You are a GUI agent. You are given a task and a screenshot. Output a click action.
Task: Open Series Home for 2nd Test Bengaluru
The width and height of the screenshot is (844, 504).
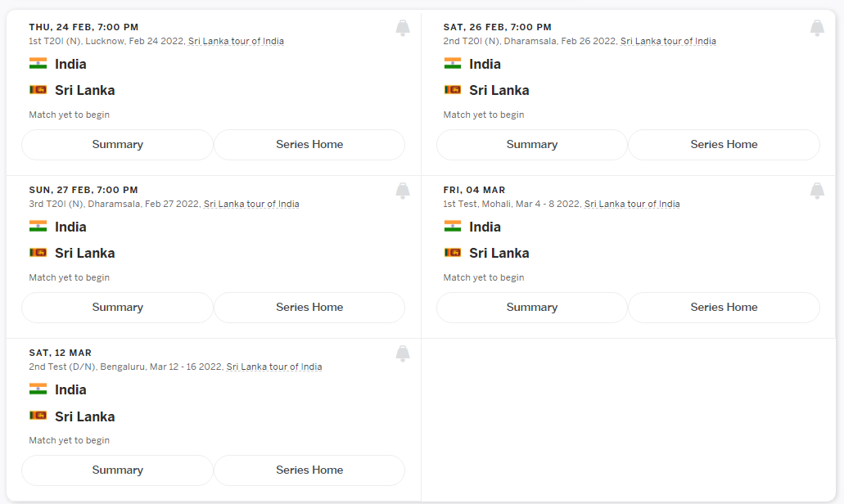click(309, 470)
